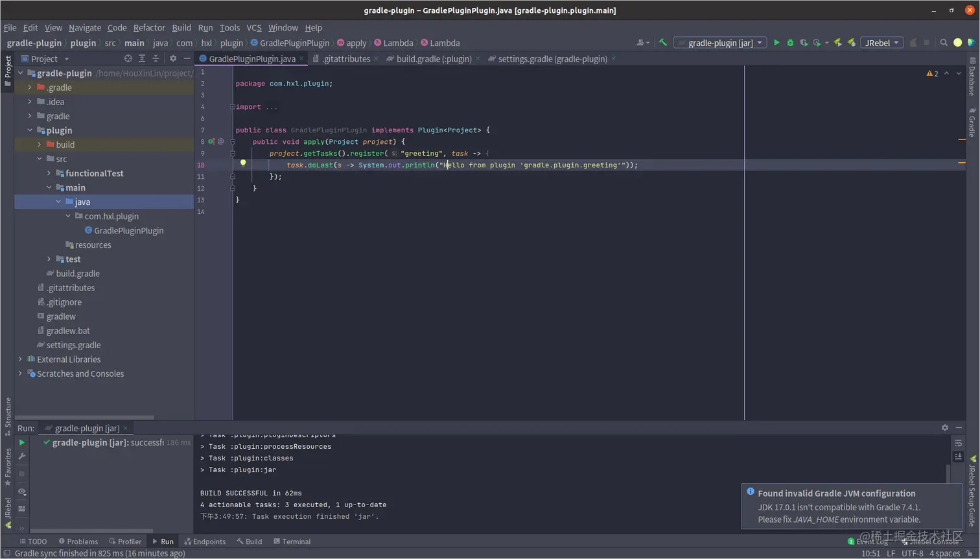Toggle the Database tool window sidebar button
The height and width of the screenshot is (559, 980).
point(972,76)
